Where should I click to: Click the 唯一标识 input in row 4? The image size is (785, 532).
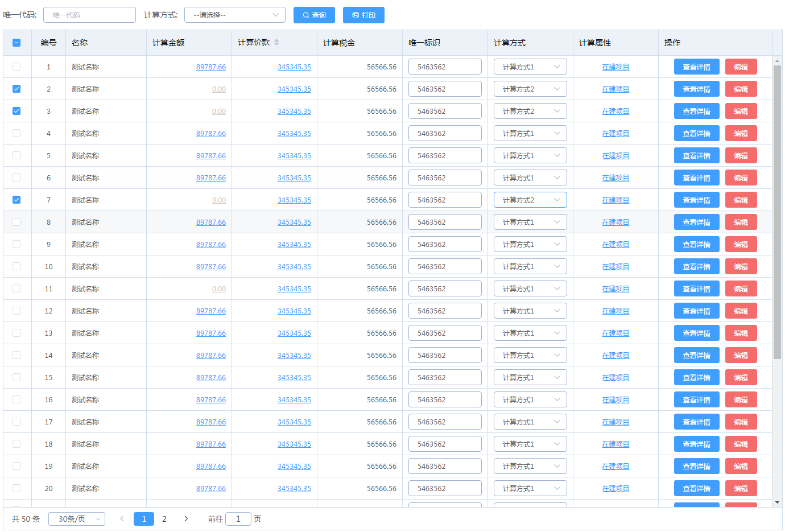point(445,133)
